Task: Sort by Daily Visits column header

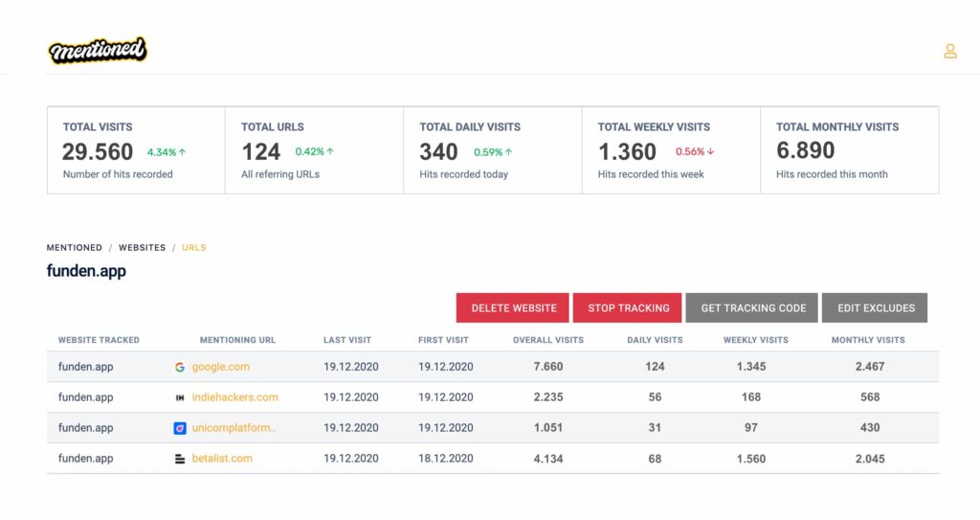Action: (655, 340)
